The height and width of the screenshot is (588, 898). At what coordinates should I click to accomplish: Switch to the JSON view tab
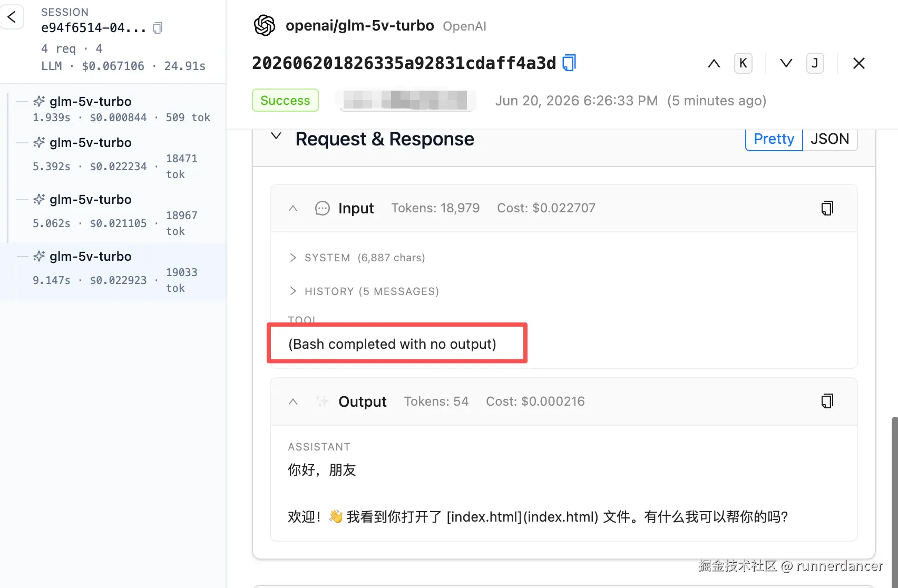pos(830,139)
